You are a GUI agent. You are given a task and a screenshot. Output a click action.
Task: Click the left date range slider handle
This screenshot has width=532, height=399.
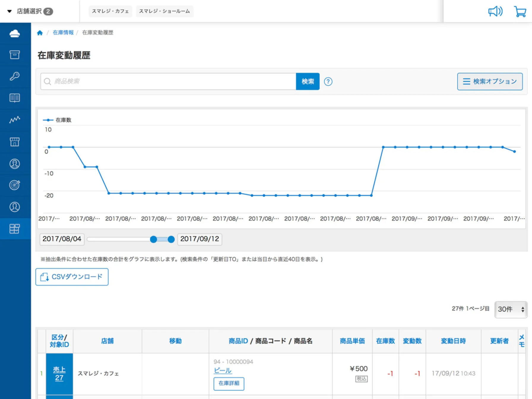(x=153, y=239)
